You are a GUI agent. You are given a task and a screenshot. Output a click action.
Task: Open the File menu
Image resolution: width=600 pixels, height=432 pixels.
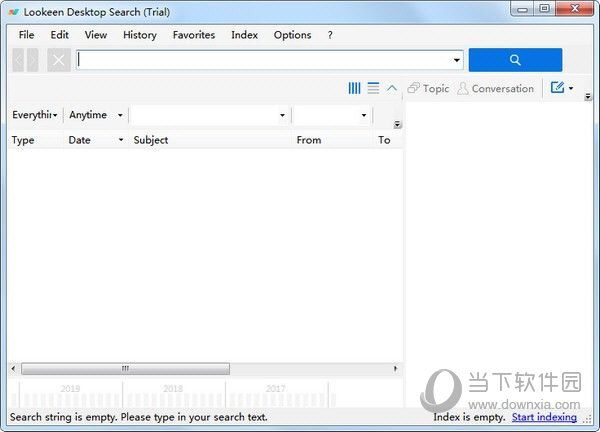tap(26, 35)
